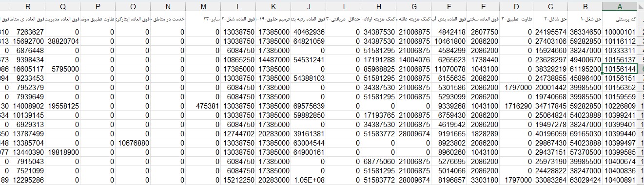
Task: Click column E header letter
Action: [x=483, y=6]
